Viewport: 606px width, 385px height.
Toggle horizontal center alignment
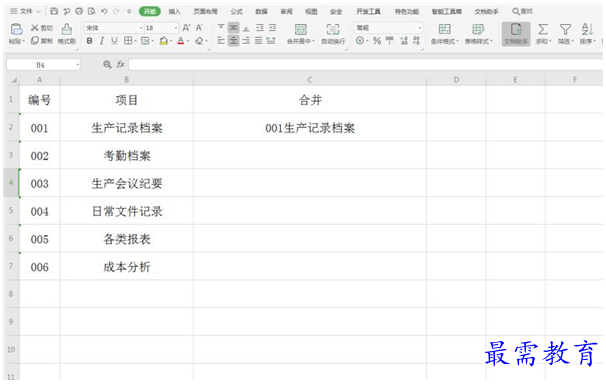click(x=233, y=41)
